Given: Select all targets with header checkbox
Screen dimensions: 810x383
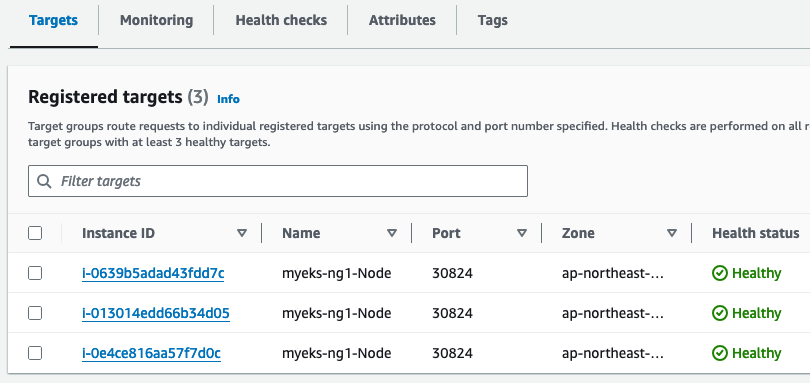Looking at the screenshot, I should tap(35, 233).
